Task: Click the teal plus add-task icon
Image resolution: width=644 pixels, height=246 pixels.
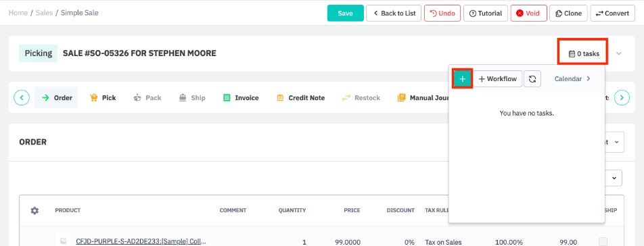Action: click(x=463, y=78)
